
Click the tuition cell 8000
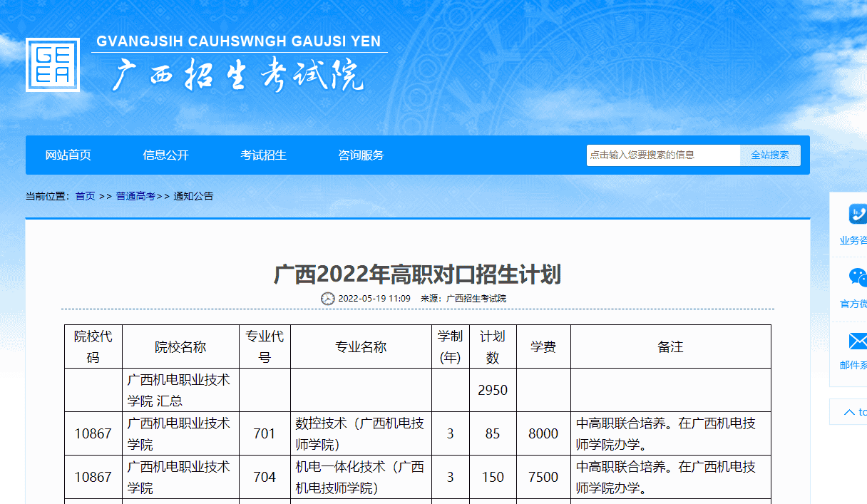(x=543, y=433)
